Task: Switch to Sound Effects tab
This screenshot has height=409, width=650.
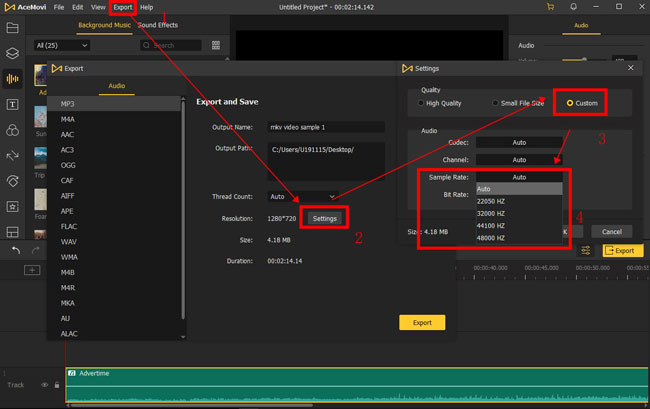Action: click(158, 25)
